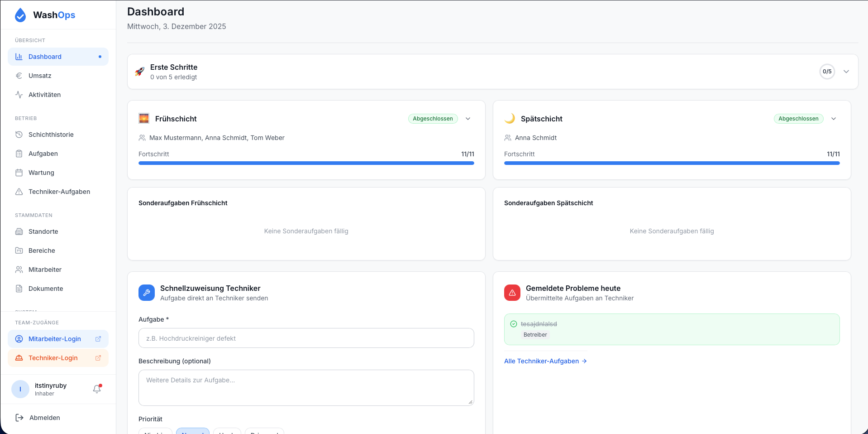This screenshot has height=434, width=868.
Task: Open the notification bell
Action: point(97,389)
